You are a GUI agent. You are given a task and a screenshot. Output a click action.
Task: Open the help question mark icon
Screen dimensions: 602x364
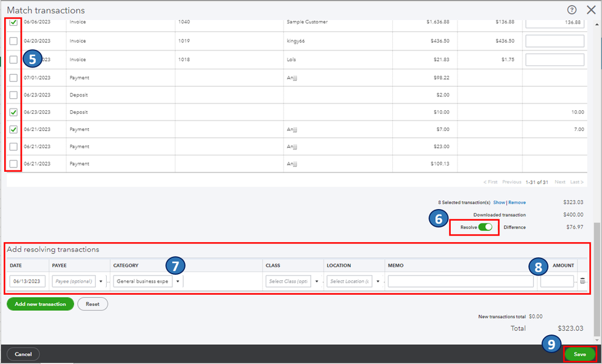pyautogui.click(x=572, y=10)
